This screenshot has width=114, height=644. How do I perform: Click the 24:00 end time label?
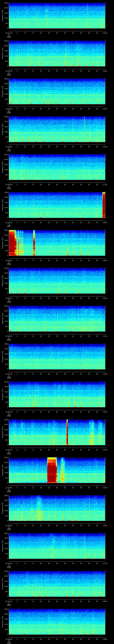(x=105, y=71)
